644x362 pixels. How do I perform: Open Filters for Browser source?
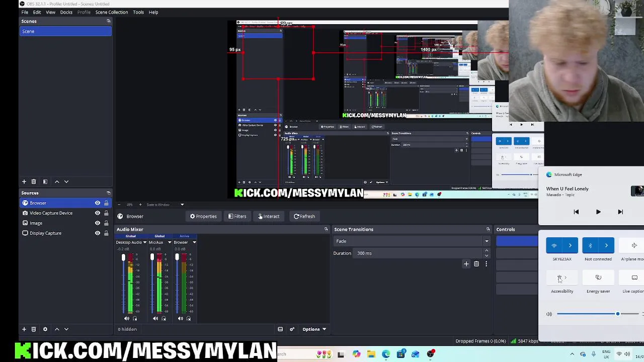[237, 216]
